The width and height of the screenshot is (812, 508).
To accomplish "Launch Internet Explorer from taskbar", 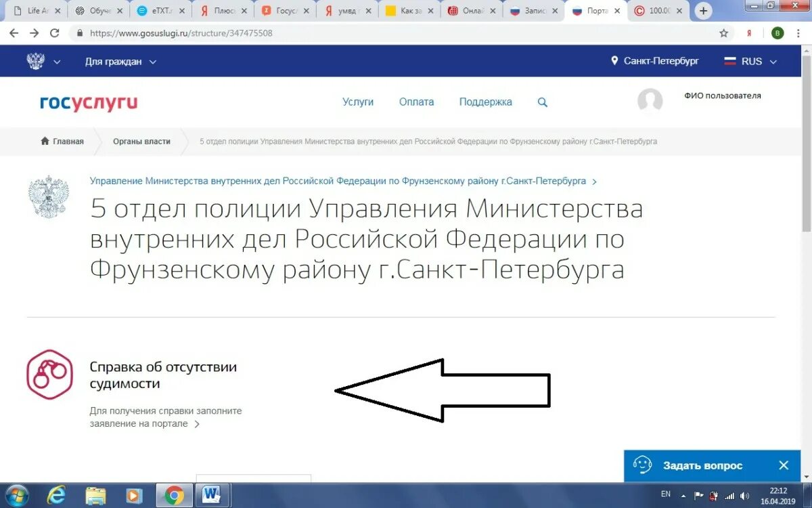I will point(56,496).
